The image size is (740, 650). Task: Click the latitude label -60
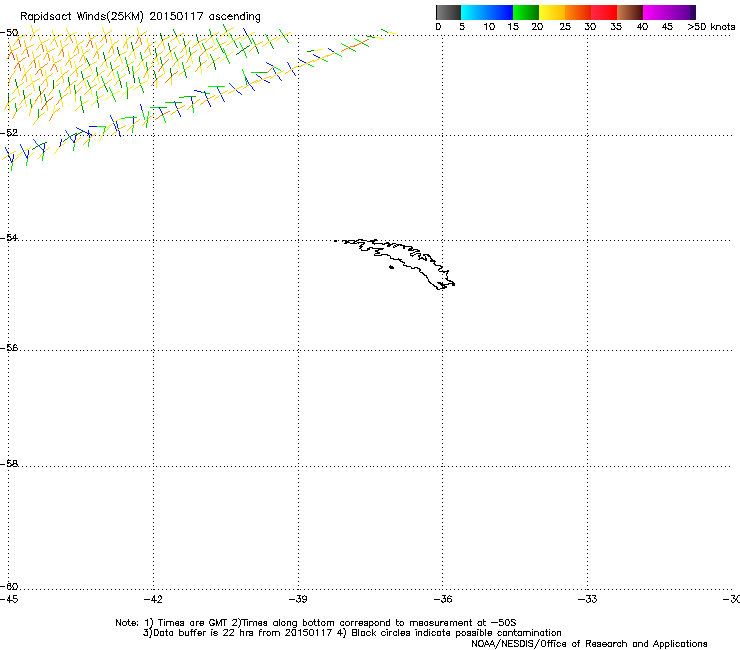pos(9,586)
